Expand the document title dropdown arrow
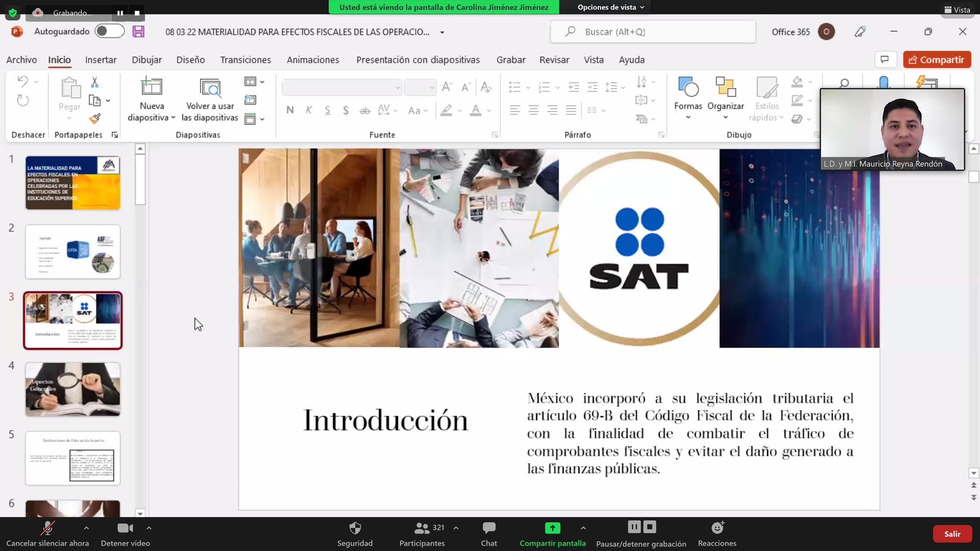Viewport: 980px width, 551px height. tap(442, 33)
